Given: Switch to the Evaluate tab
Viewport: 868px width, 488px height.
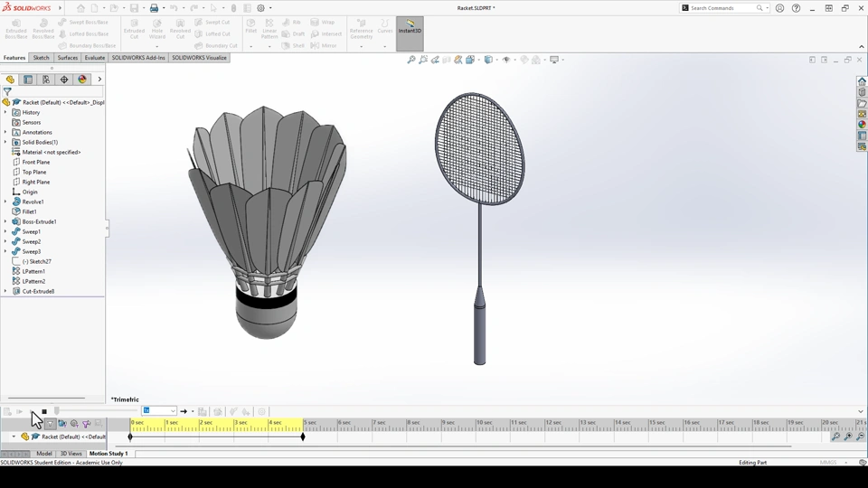Looking at the screenshot, I should tap(95, 58).
